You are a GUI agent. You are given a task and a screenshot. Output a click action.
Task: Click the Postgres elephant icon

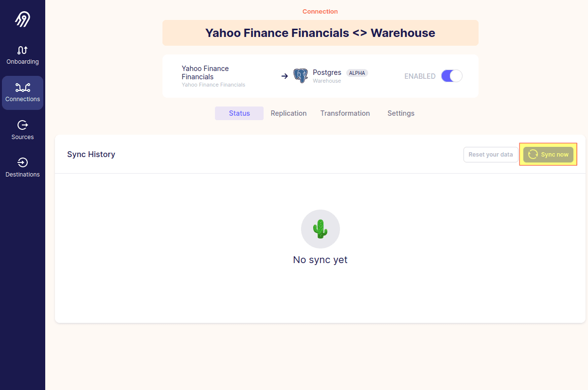(301, 76)
